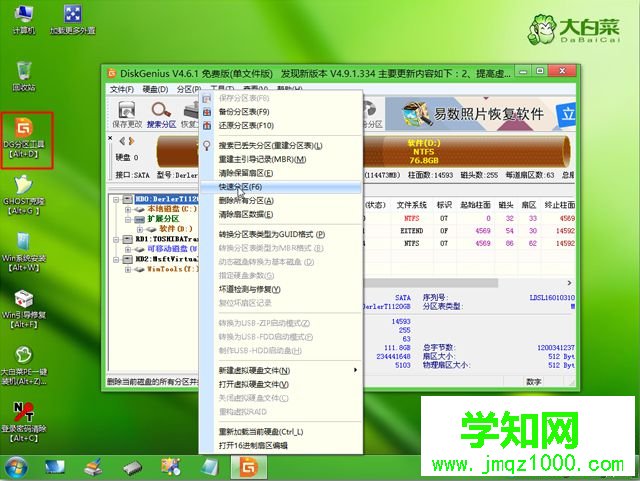The height and width of the screenshot is (481, 640).
Task: Click the scrollbar right arrow in table
Action: click(x=569, y=283)
